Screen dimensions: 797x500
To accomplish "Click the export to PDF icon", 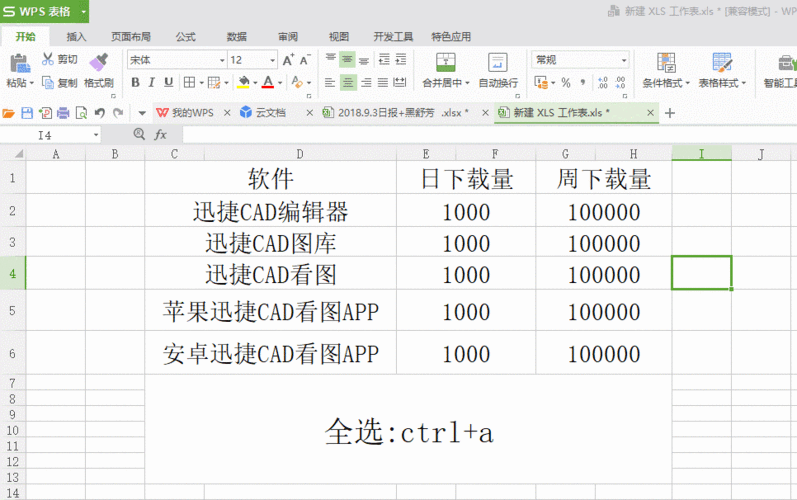I will click(x=45, y=113).
